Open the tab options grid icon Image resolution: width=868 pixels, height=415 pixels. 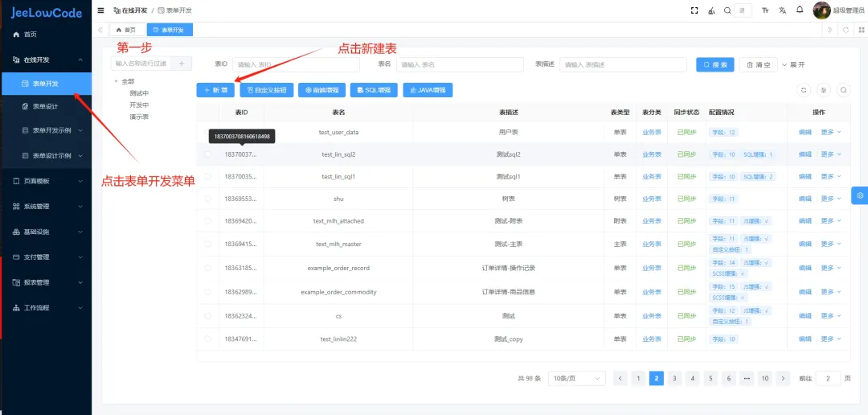pyautogui.click(x=862, y=30)
